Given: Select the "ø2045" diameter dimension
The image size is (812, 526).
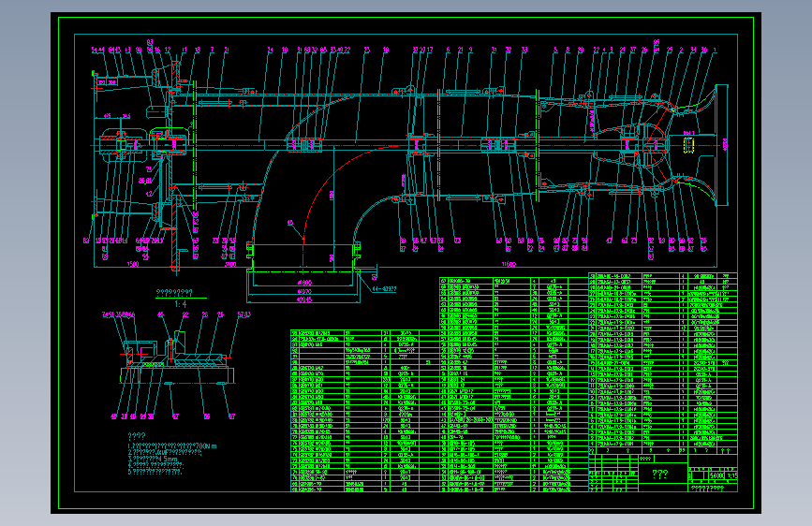Looking at the screenshot, I should pos(304,300).
